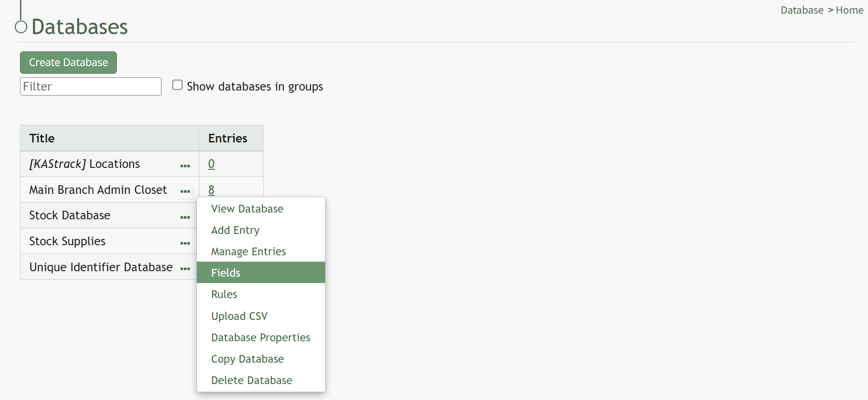Toggle Show databases in groups checkbox

click(177, 85)
